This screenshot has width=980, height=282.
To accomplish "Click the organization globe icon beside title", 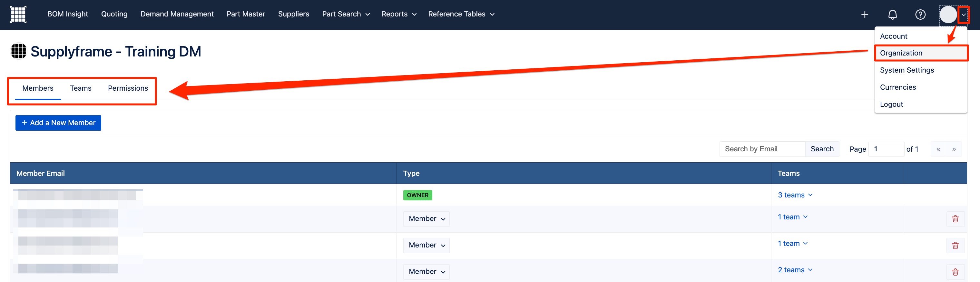I will point(18,51).
